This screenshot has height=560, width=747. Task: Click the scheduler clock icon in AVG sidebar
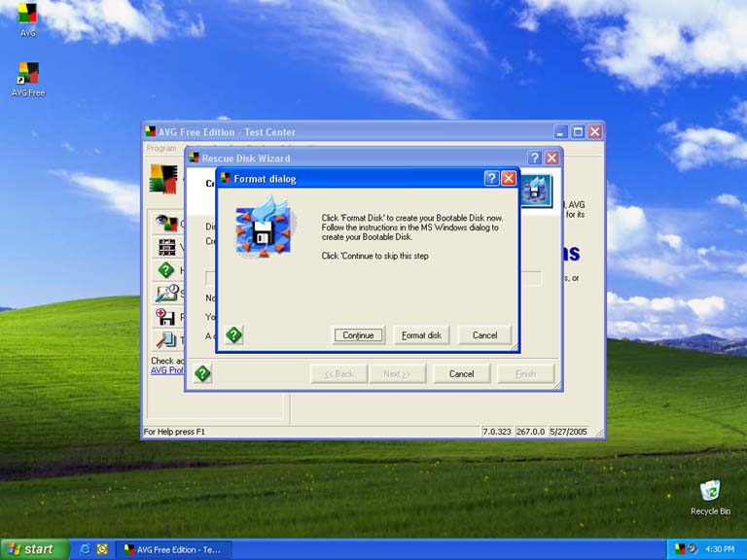166,293
